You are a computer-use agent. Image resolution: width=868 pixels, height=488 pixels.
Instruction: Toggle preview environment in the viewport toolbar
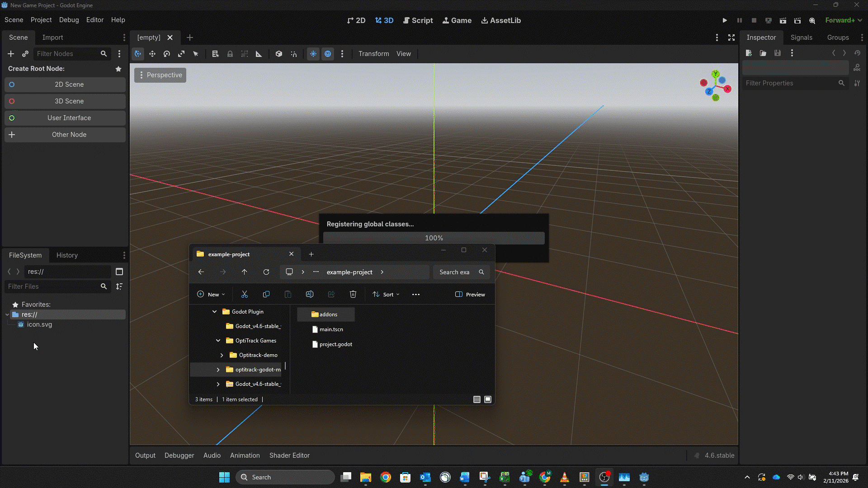point(328,54)
